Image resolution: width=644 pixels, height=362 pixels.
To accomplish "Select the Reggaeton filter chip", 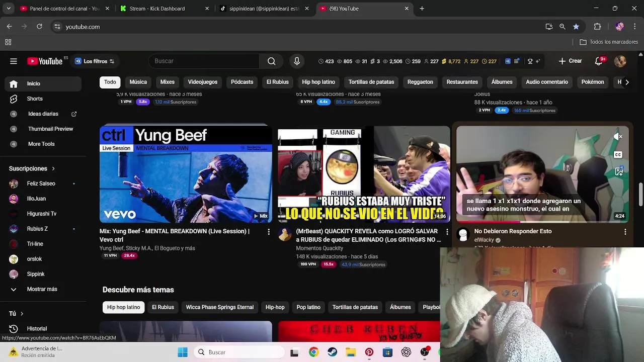I will point(420,82).
